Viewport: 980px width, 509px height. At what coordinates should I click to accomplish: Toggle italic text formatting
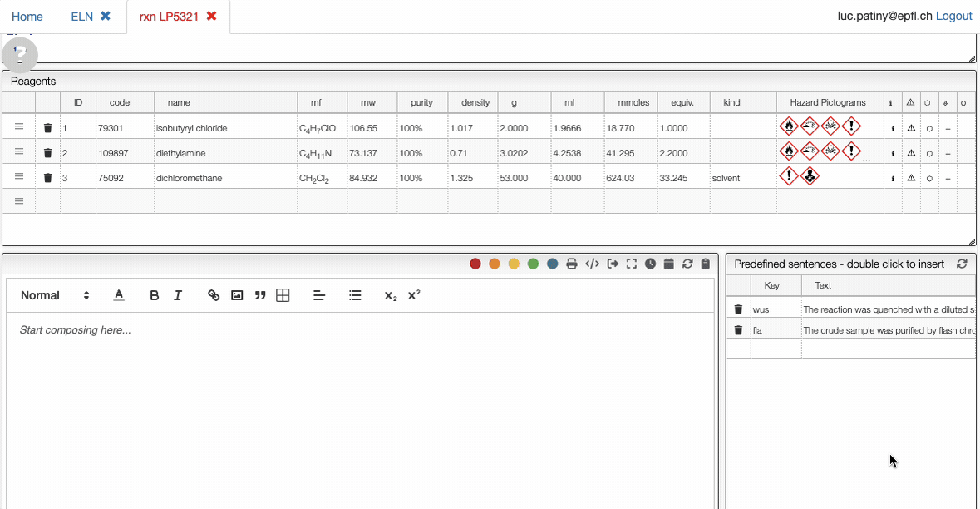[177, 295]
